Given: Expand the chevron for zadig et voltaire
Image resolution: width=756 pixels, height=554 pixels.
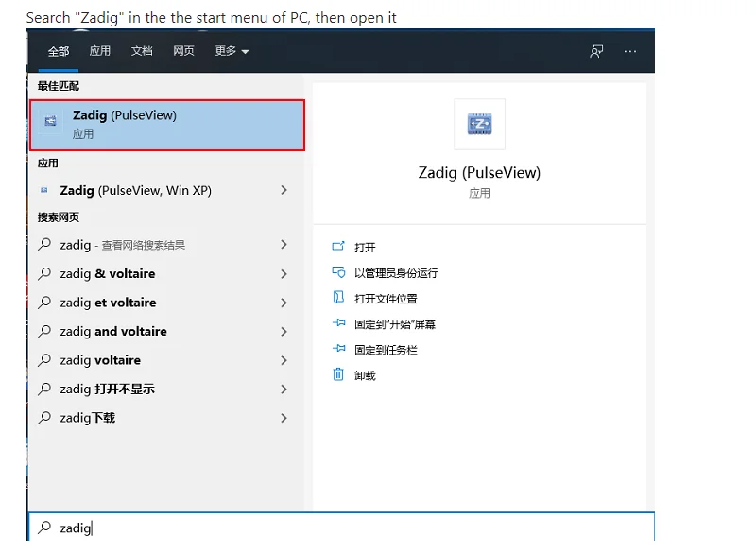Looking at the screenshot, I should pos(284,303).
